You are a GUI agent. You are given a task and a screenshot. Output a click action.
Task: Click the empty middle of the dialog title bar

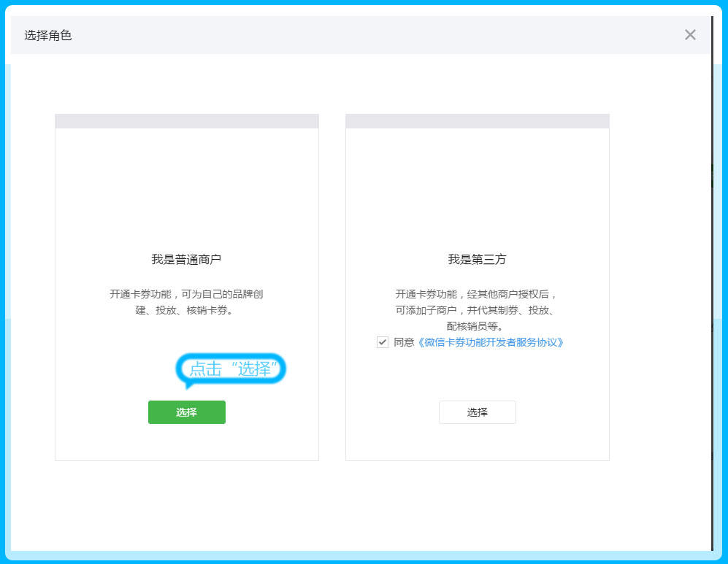[x=365, y=35]
